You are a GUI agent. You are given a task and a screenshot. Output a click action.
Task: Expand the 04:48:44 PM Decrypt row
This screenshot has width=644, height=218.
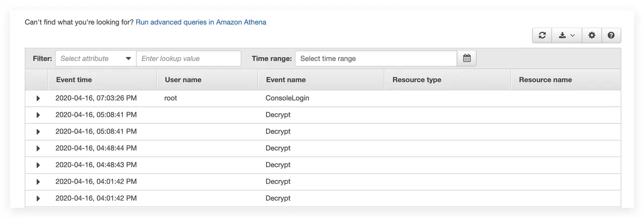click(38, 148)
